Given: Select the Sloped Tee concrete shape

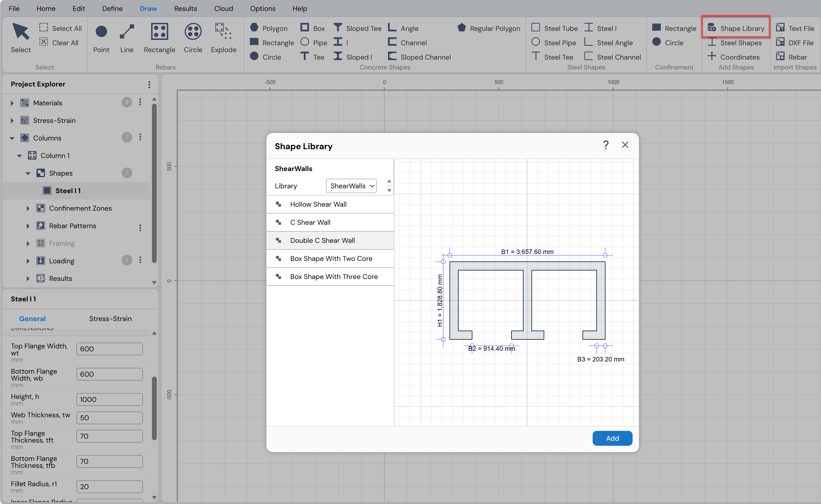Looking at the screenshot, I should [x=357, y=28].
